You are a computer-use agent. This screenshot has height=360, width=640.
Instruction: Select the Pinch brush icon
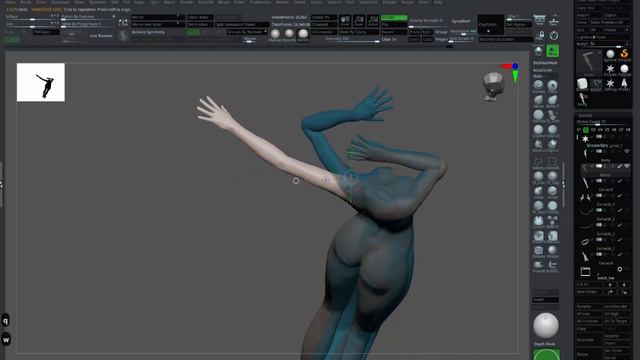coord(553,191)
